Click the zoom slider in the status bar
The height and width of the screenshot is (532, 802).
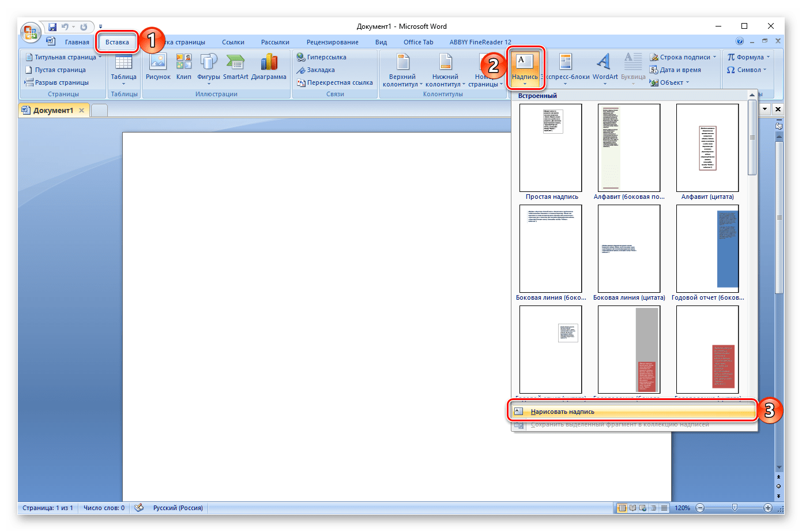pyautogui.click(x=734, y=508)
